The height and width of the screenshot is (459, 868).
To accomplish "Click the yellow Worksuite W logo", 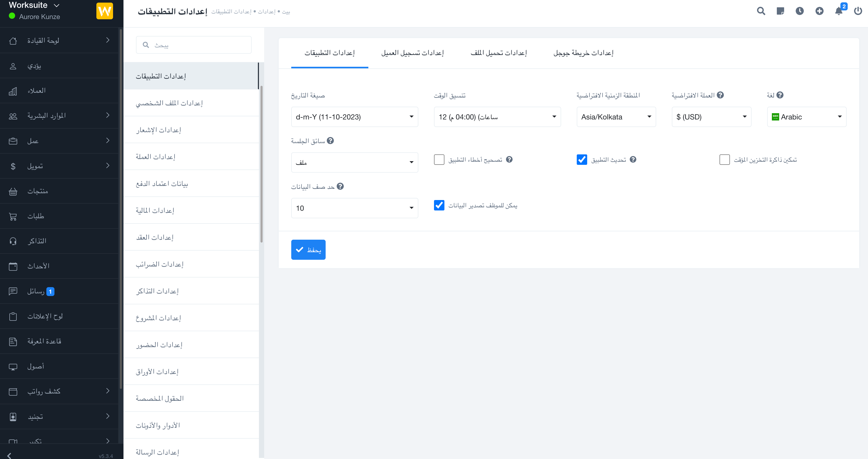I will [104, 11].
